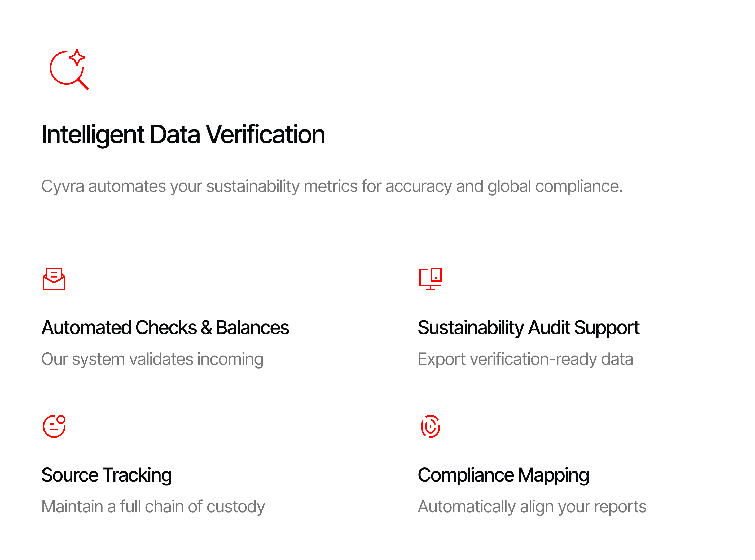Viewport: 755px width, 560px height.
Task: Click the sparkle star above the magnifier
Action: click(x=77, y=57)
